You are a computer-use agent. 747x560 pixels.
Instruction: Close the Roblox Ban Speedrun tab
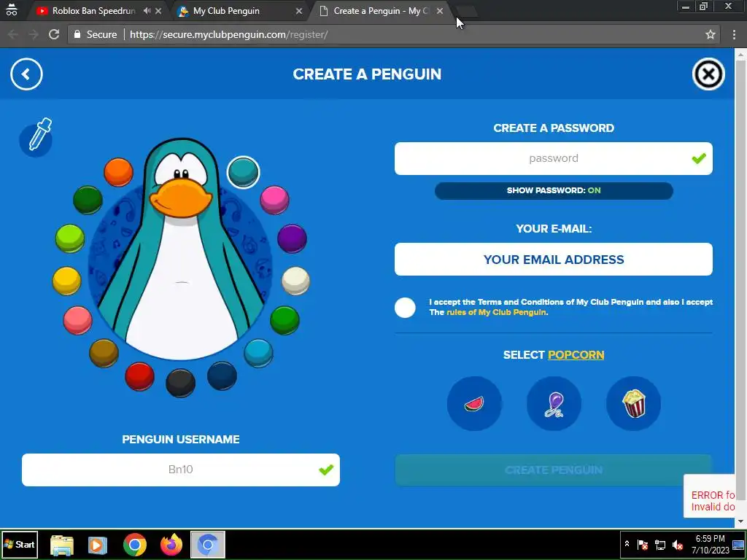click(x=158, y=11)
